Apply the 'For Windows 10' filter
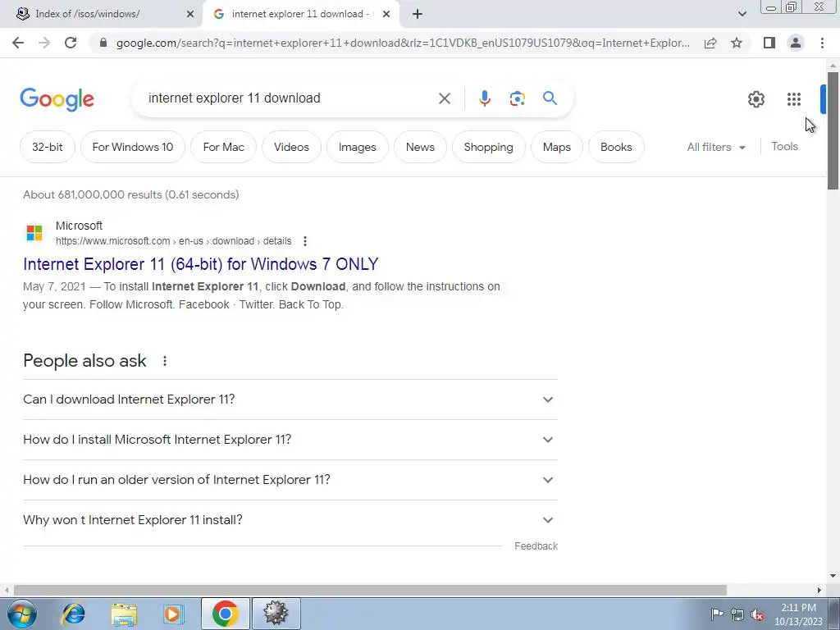Image resolution: width=840 pixels, height=630 pixels. tap(133, 147)
